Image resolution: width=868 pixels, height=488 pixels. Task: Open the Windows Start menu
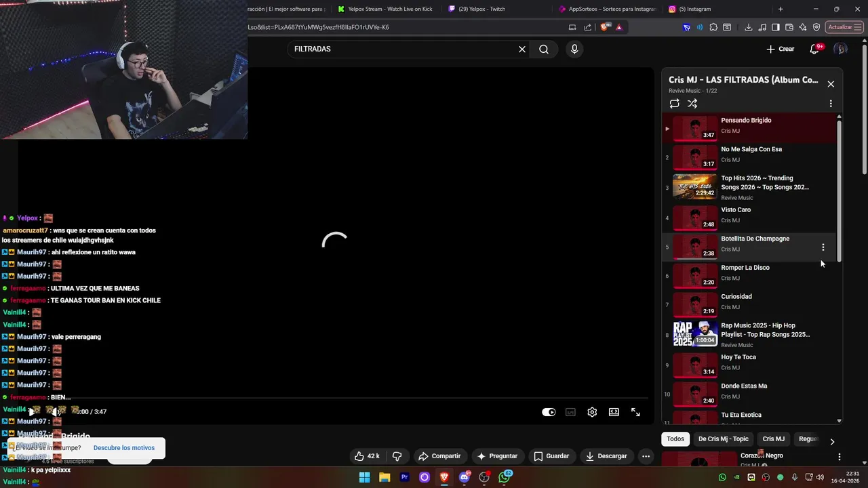tap(364, 477)
